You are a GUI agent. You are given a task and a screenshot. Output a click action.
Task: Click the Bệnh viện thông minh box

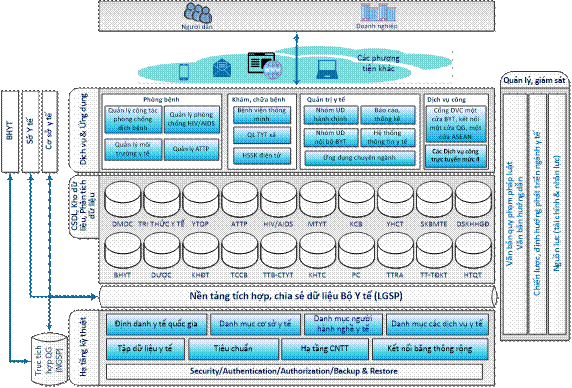click(262, 115)
